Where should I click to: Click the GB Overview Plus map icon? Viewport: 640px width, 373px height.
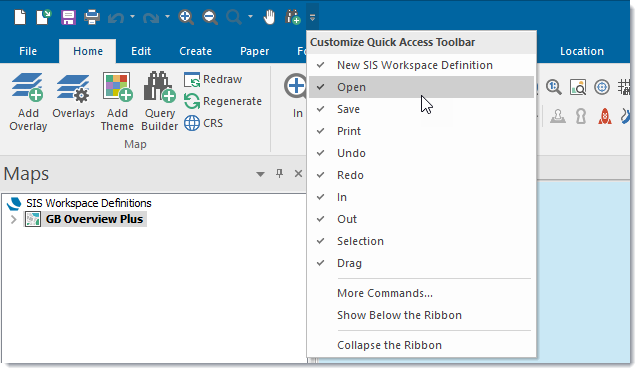33,219
